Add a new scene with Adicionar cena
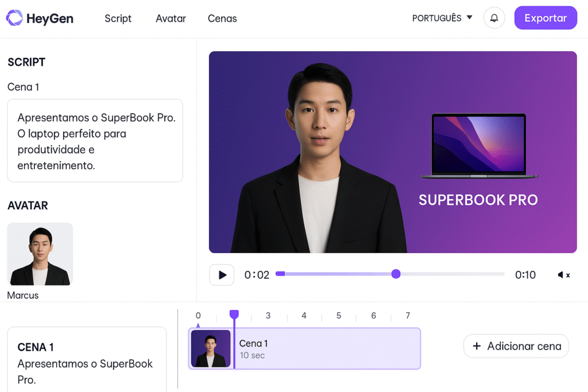This screenshot has height=392, width=588. click(516, 346)
